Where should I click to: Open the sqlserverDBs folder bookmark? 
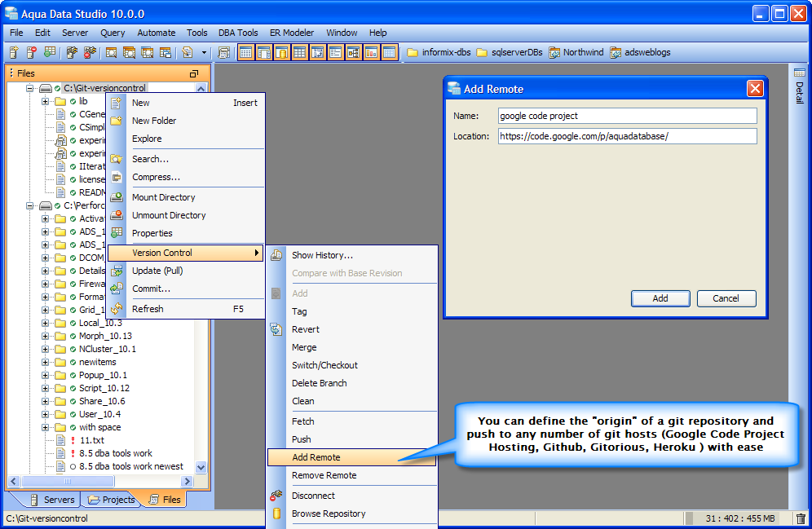coord(509,52)
